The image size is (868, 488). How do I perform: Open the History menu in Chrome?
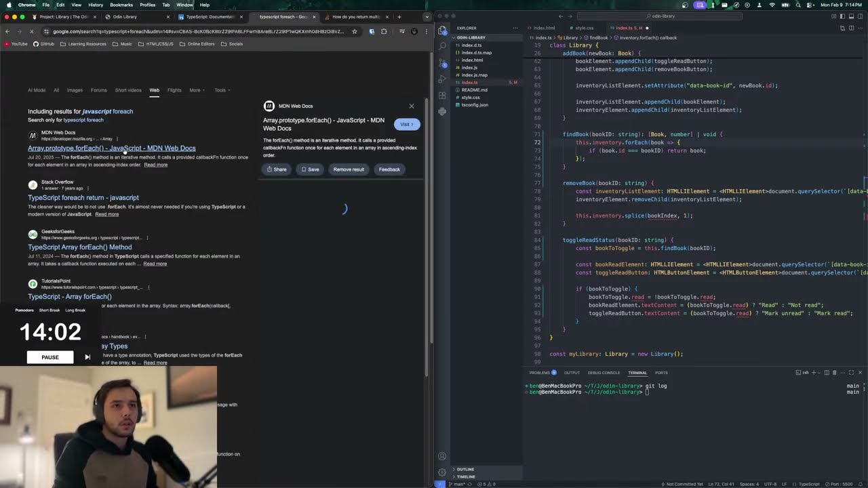point(96,5)
